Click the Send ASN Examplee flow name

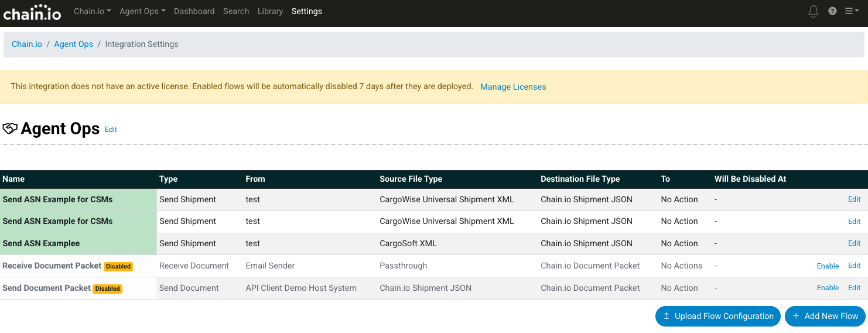pyautogui.click(x=41, y=243)
